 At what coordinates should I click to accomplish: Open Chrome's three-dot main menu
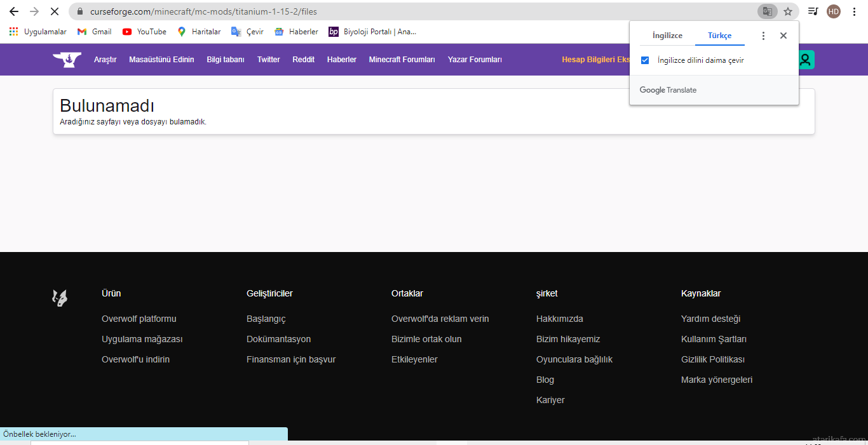pos(854,11)
